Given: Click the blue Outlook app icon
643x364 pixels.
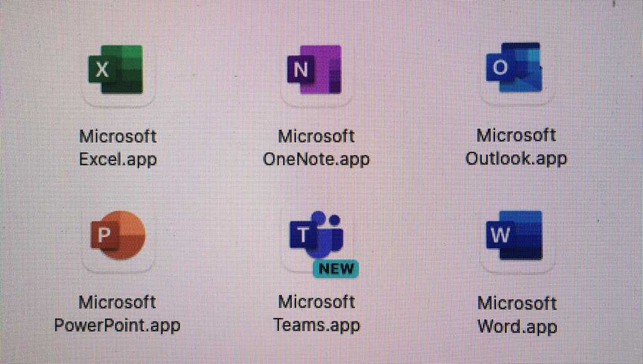Looking at the screenshot, I should tap(515, 68).
